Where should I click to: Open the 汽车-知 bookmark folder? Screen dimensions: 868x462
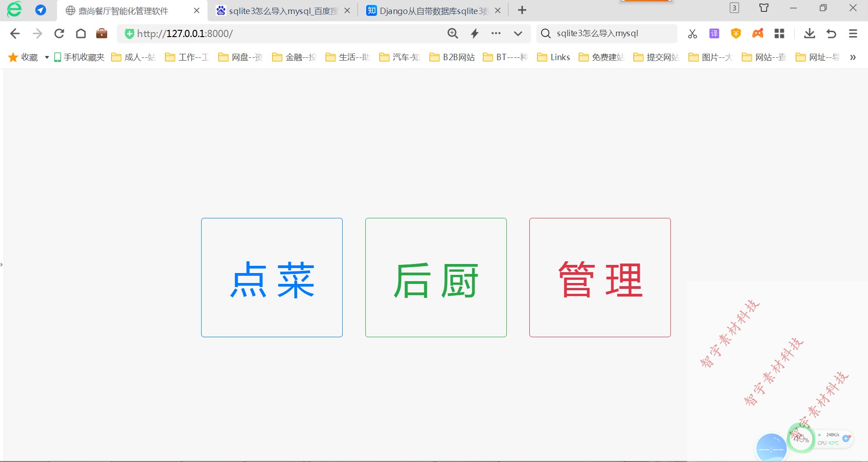click(400, 57)
